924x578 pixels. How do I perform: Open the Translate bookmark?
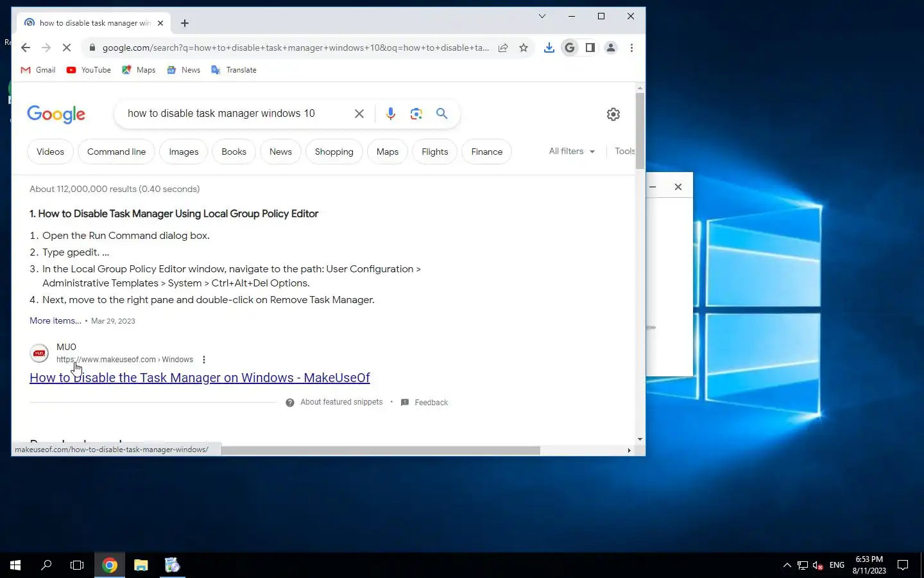[234, 70]
